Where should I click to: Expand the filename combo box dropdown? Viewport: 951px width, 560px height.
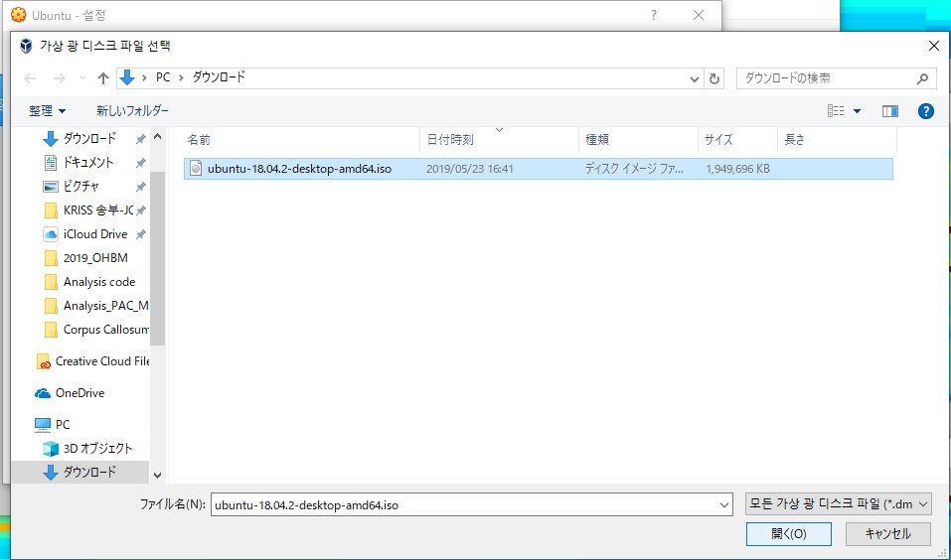click(x=724, y=504)
